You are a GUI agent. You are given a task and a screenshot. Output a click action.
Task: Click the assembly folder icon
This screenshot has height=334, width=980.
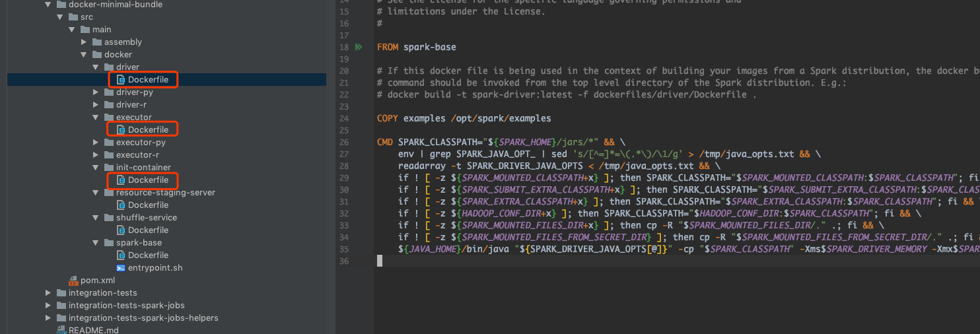point(97,42)
